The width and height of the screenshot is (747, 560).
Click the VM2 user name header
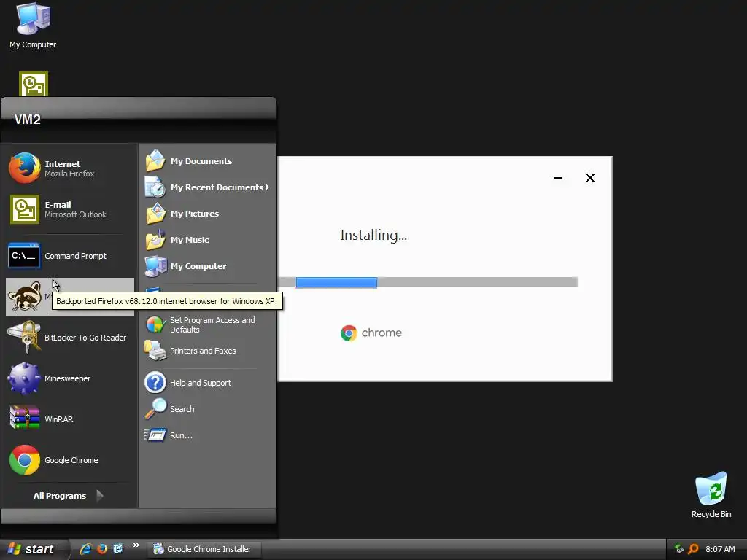click(x=28, y=119)
